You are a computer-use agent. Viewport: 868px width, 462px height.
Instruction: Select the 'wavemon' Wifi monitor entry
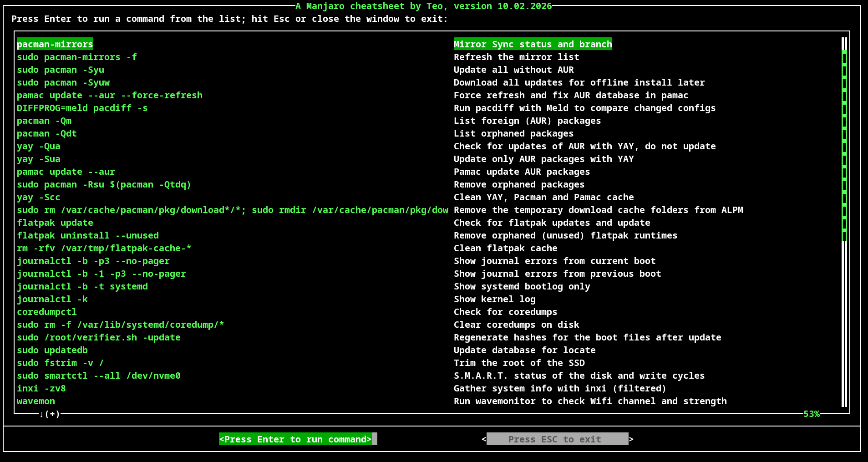(36, 401)
